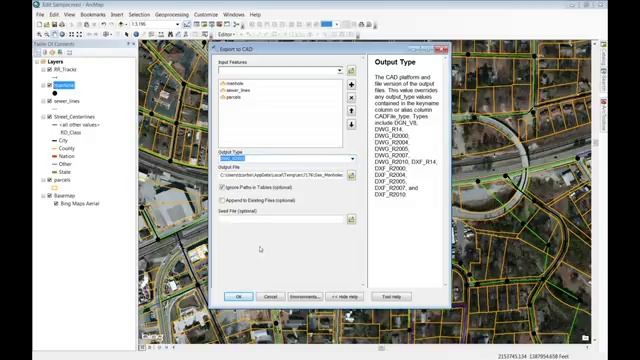Click parcels yellow symbol swatch
Screen dimensions: 640x360
55,188
